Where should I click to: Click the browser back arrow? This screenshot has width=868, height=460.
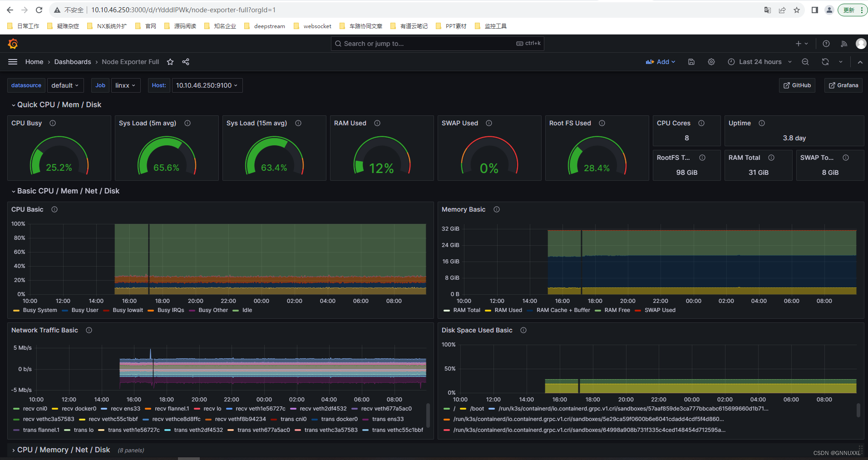[x=10, y=10]
